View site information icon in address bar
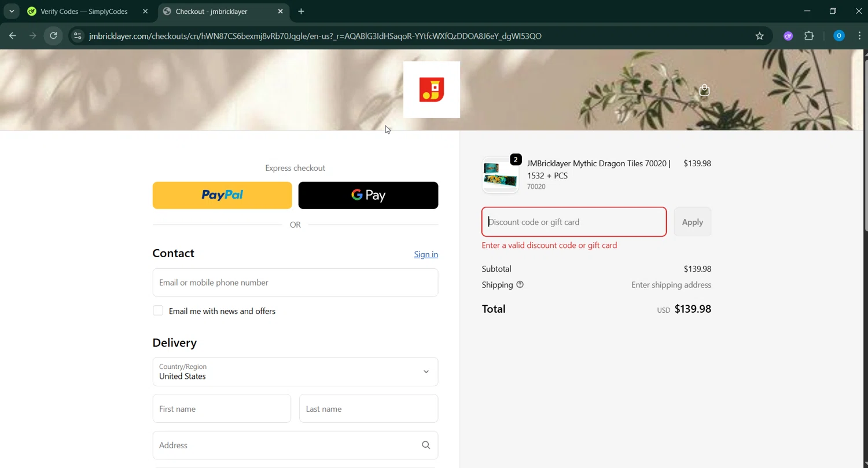Image resolution: width=868 pixels, height=468 pixels. pyautogui.click(x=78, y=36)
